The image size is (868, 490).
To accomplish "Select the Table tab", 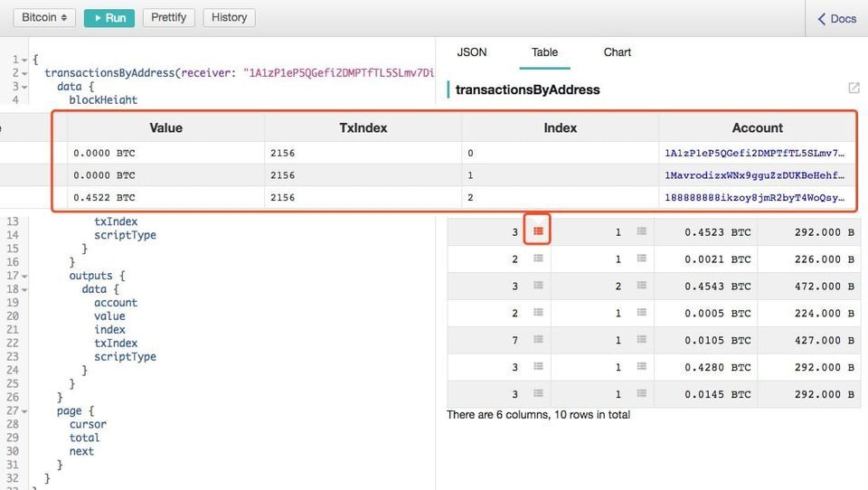I will click(x=544, y=52).
